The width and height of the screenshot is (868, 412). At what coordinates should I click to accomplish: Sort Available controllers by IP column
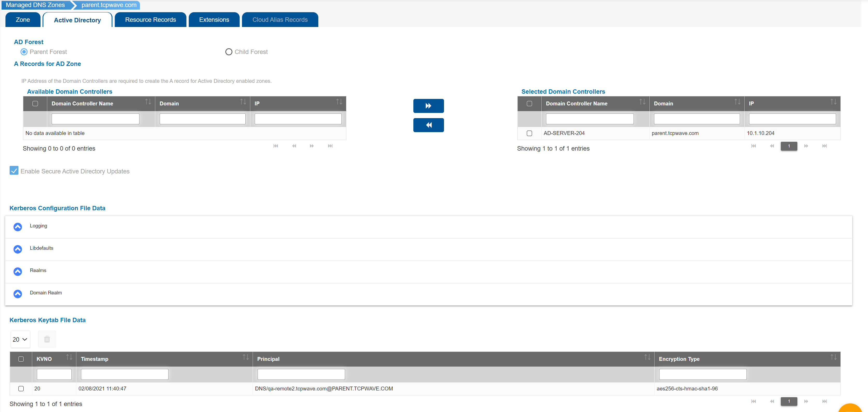(339, 102)
